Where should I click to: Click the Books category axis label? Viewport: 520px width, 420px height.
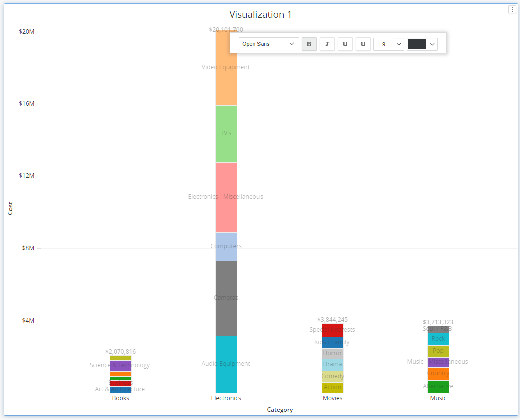click(x=120, y=398)
